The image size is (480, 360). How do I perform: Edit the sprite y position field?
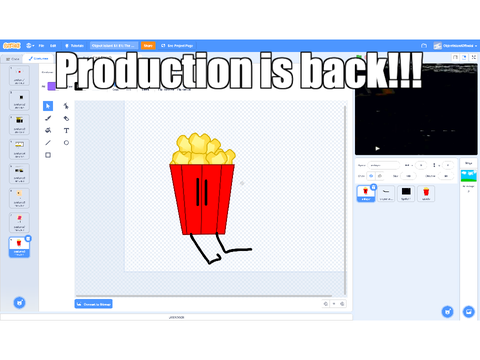point(448,165)
